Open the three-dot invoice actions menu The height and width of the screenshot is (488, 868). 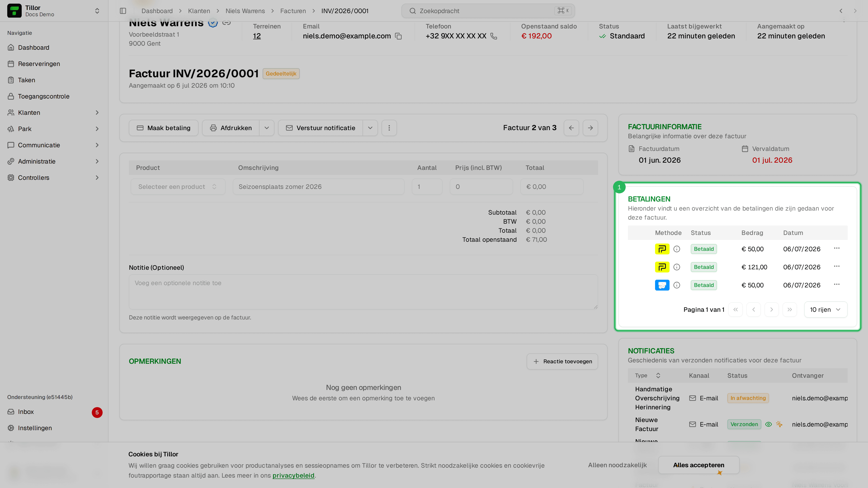(x=389, y=128)
